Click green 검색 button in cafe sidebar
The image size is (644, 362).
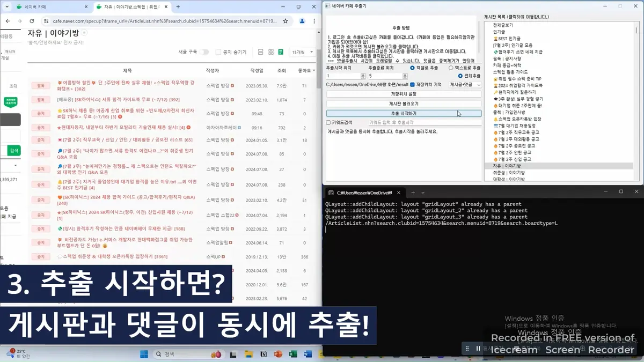tap(14, 151)
